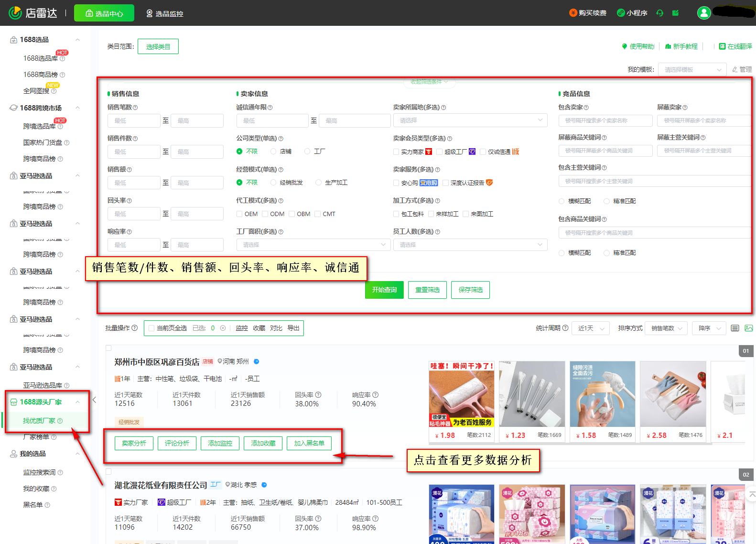This screenshot has height=544, width=756.
Task: Open 卖家所属地 dropdown
Action: tap(470, 120)
